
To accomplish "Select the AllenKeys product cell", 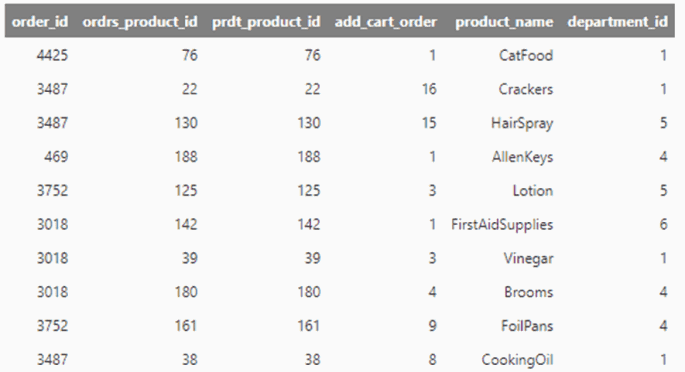I will [522, 157].
